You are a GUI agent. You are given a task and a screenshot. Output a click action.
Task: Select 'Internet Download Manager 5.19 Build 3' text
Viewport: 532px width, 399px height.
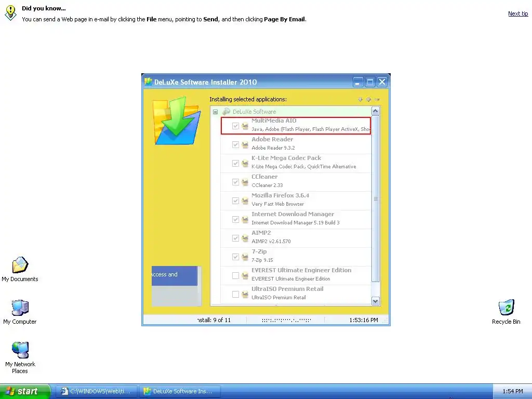(x=296, y=222)
